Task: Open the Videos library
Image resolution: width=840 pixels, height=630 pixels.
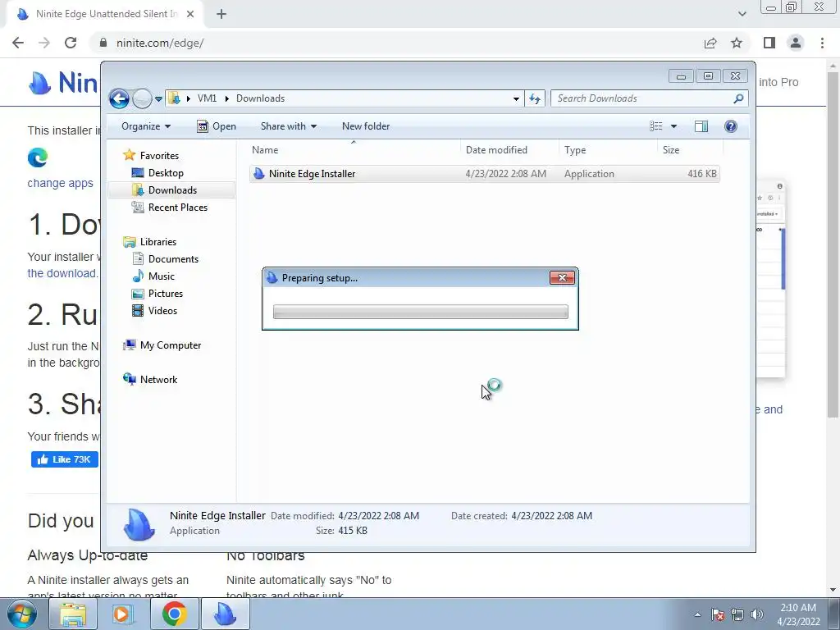Action: click(162, 311)
